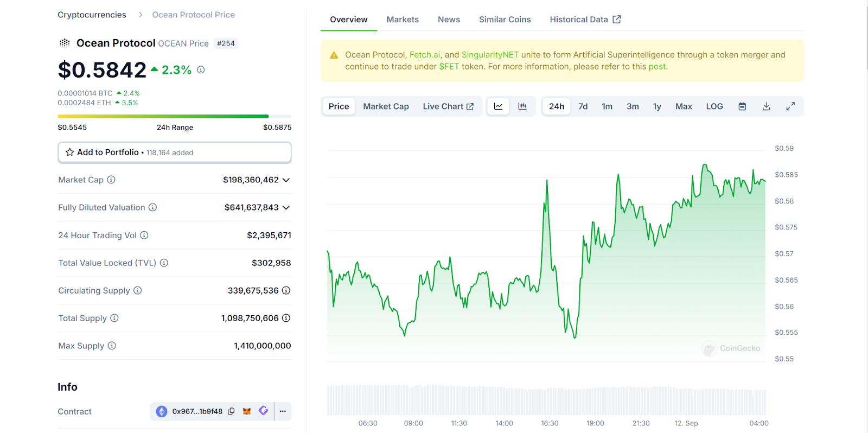Click the volume range navigator below chart
868x433 pixels.
[546, 400]
